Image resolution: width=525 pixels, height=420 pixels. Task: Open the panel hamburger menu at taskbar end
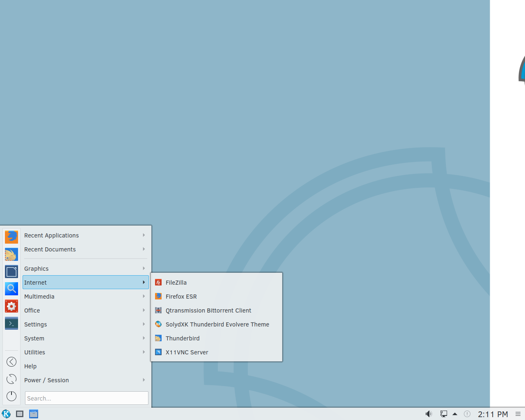tap(518, 414)
